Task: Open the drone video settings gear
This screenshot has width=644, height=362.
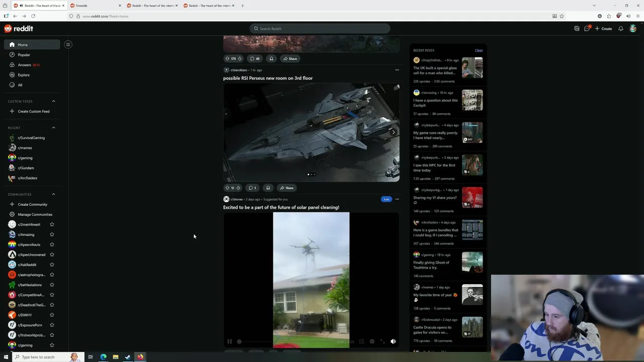Action: [x=372, y=341]
